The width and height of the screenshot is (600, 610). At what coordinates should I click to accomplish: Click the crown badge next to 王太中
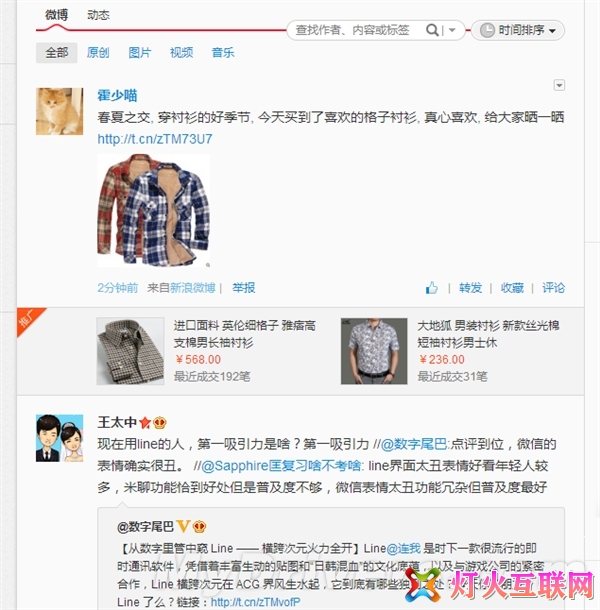[160, 422]
